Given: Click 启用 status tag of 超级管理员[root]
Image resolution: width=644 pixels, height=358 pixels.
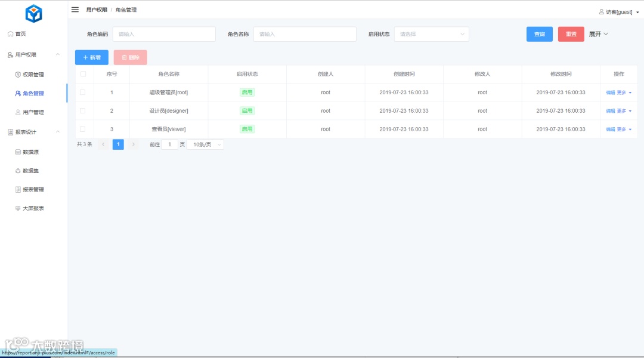Looking at the screenshot, I should pos(247,92).
